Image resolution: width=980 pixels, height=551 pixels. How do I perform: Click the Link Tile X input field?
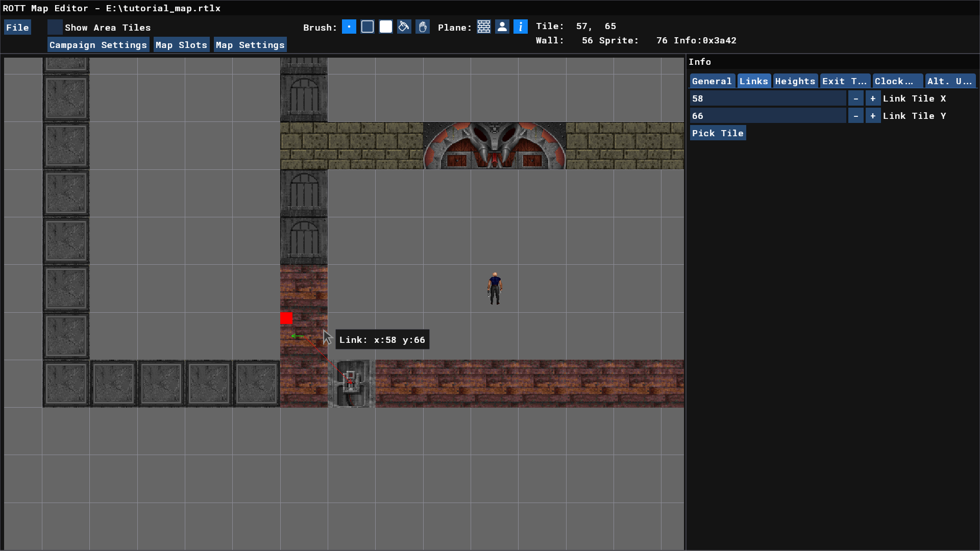point(768,98)
